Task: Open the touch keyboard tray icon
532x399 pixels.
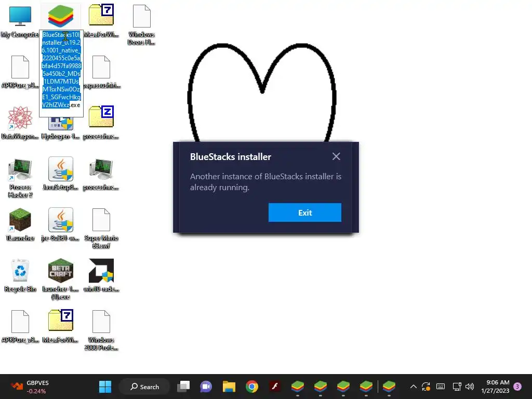Action: tap(441, 387)
